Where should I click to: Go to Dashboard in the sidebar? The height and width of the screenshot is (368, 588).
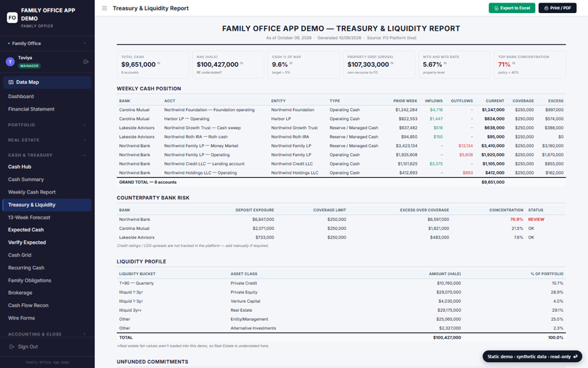click(x=21, y=96)
